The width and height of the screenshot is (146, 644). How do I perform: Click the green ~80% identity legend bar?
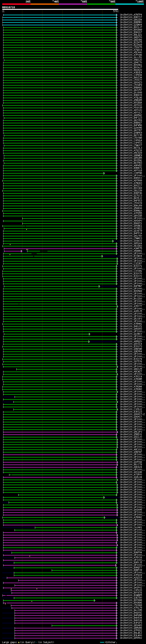101,4
